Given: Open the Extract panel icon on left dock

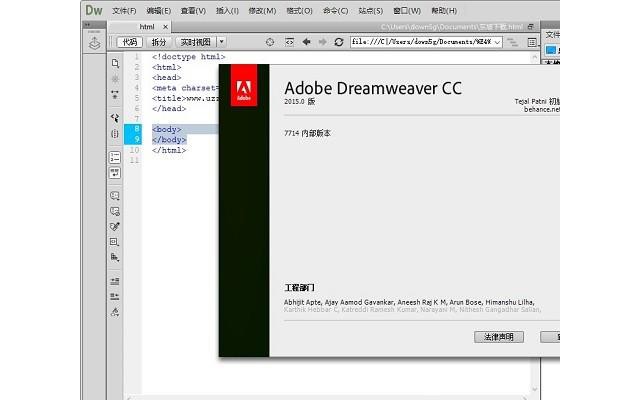Looking at the screenshot, I should click(x=94, y=43).
